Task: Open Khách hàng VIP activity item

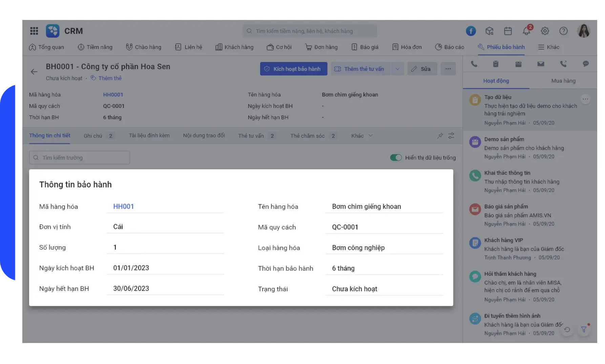Action: click(x=530, y=249)
